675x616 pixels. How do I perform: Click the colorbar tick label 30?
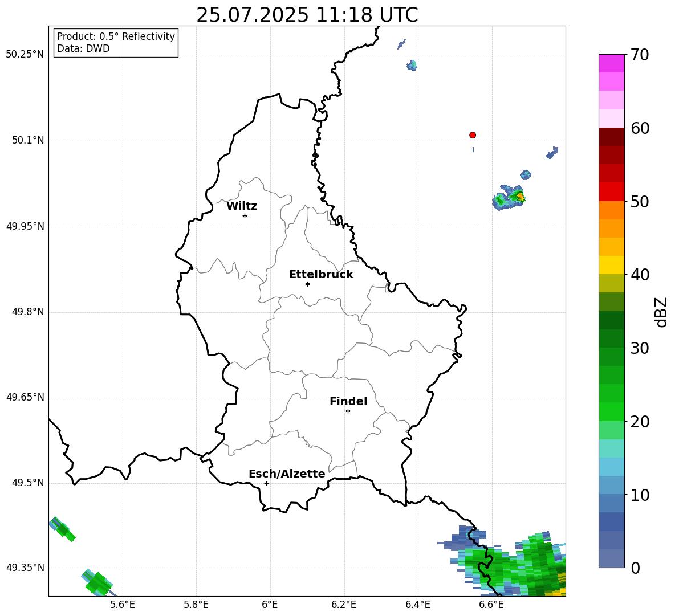point(640,348)
